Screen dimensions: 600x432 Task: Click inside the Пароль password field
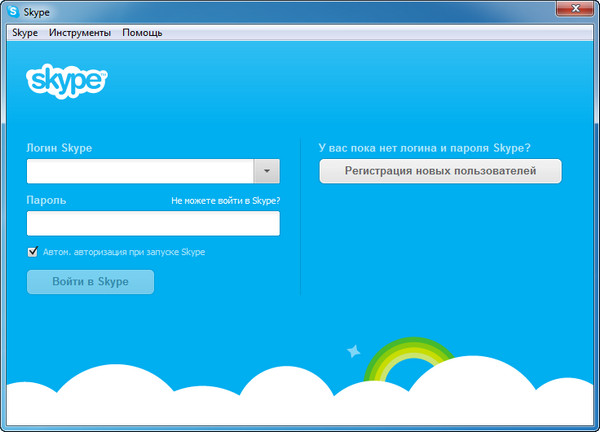tap(153, 223)
